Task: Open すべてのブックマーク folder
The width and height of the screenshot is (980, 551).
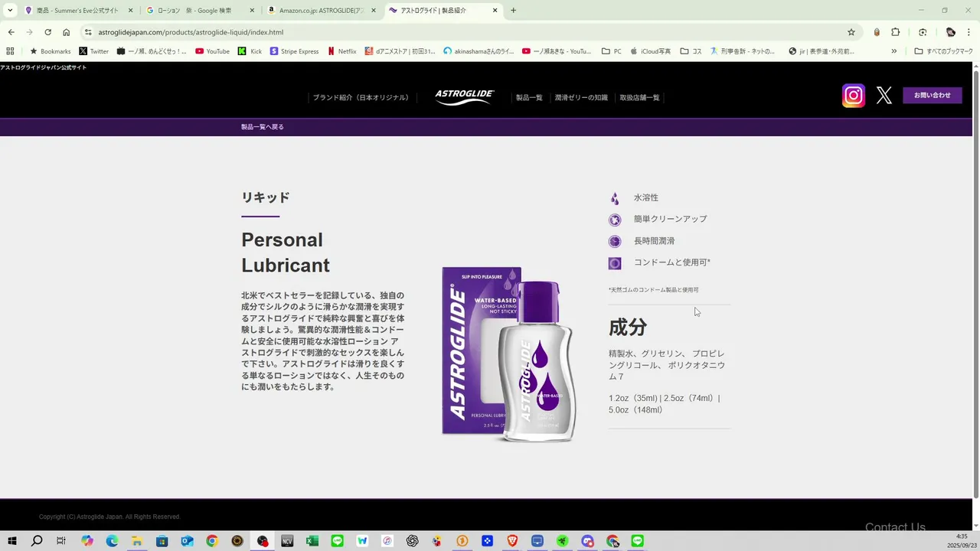Action: 943,51
